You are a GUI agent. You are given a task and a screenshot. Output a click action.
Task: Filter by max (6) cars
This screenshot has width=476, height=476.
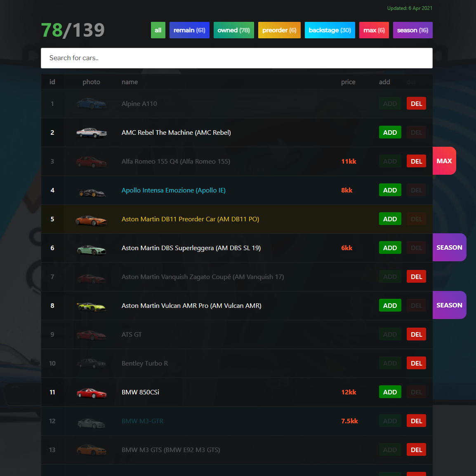click(x=374, y=30)
